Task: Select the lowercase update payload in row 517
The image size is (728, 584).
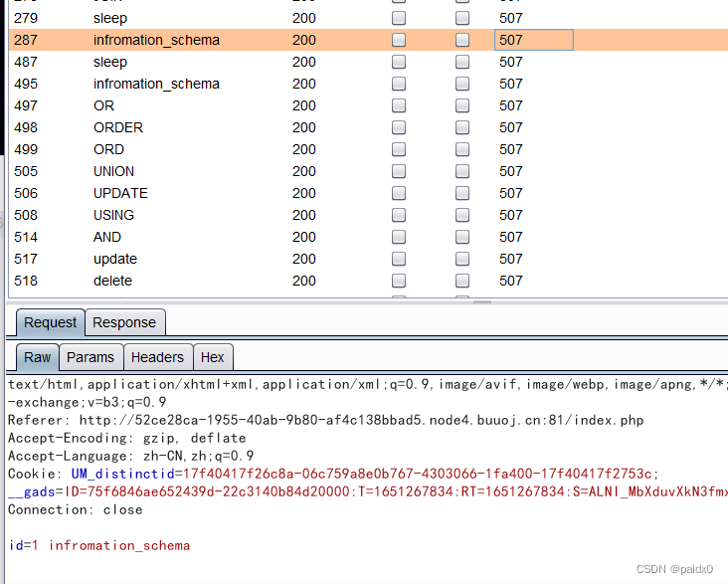Action: (115, 259)
